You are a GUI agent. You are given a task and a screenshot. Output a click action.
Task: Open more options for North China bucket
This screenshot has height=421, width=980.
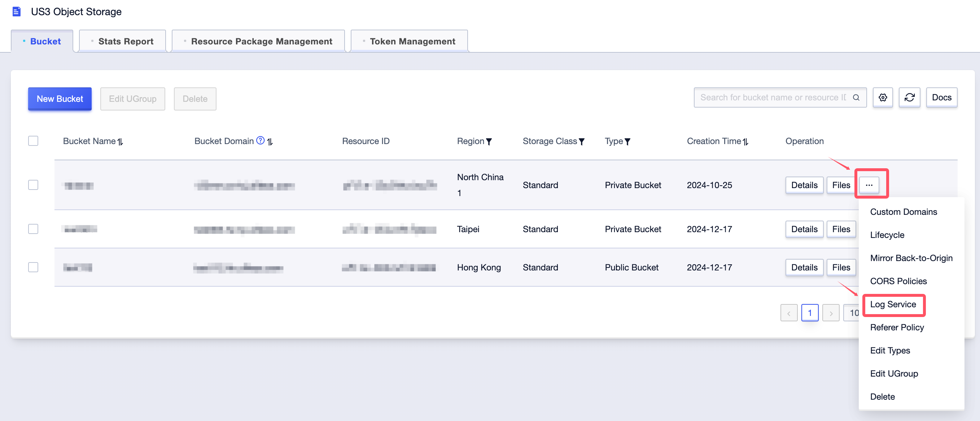click(869, 185)
